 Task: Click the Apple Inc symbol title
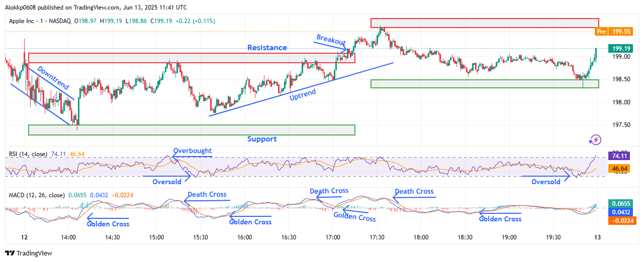24,21
